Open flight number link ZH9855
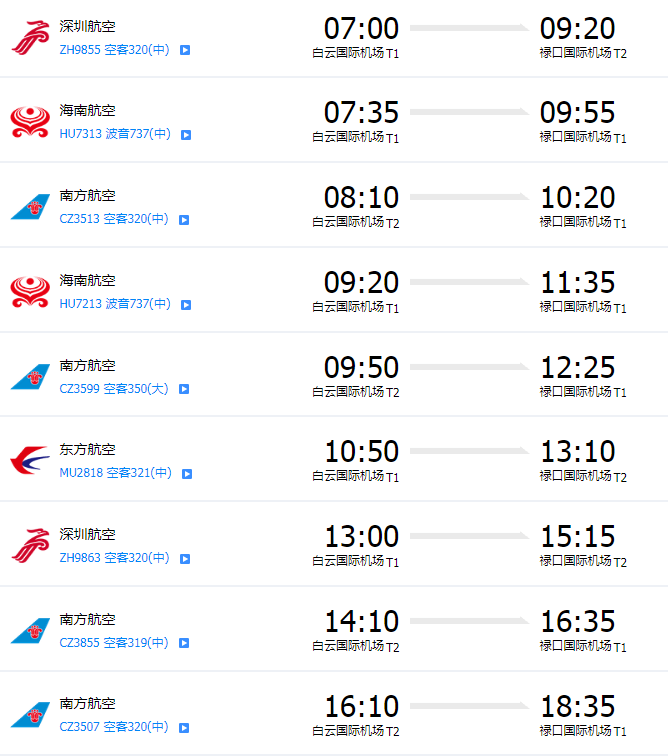 click(80, 49)
